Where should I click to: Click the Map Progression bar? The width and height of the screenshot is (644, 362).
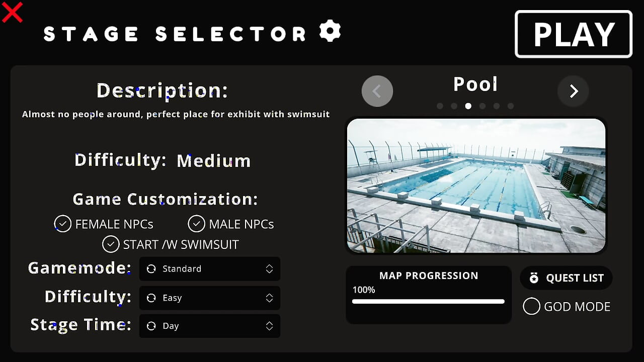pos(428,302)
